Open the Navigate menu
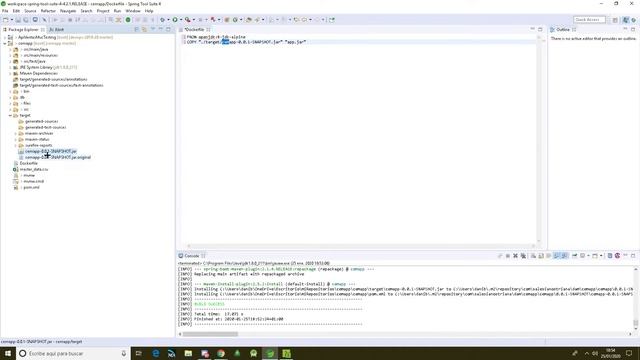The width and height of the screenshot is (640, 360). pyautogui.click(x=68, y=11)
